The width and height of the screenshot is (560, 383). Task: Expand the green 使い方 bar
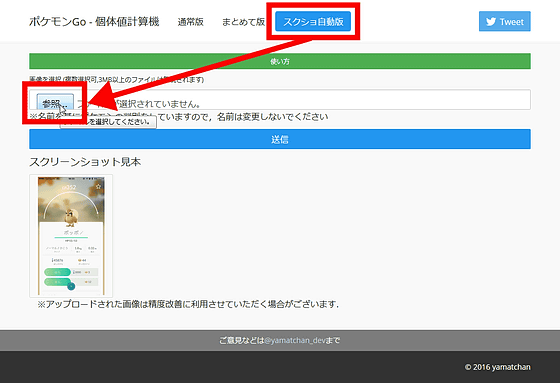tap(280, 61)
